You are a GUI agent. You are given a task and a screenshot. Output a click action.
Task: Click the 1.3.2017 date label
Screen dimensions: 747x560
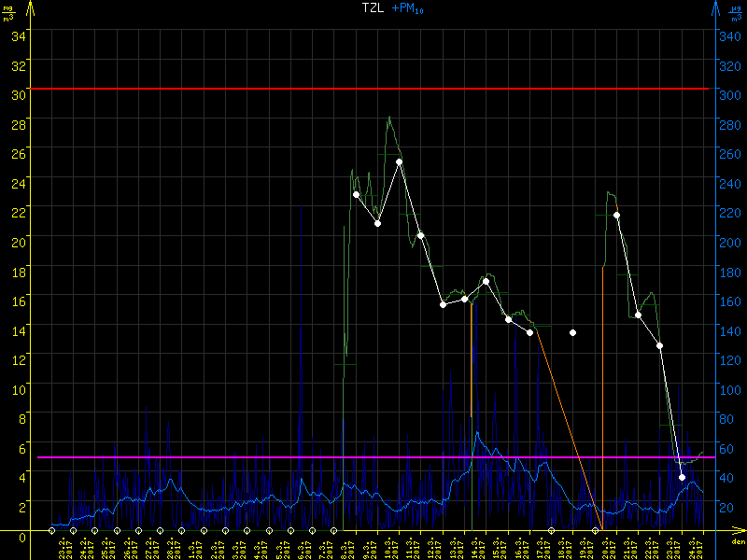click(x=193, y=546)
